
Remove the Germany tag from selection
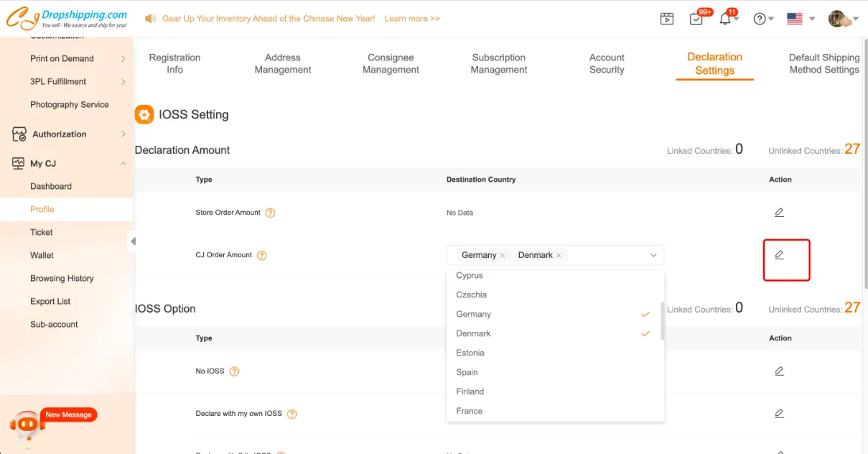point(503,256)
